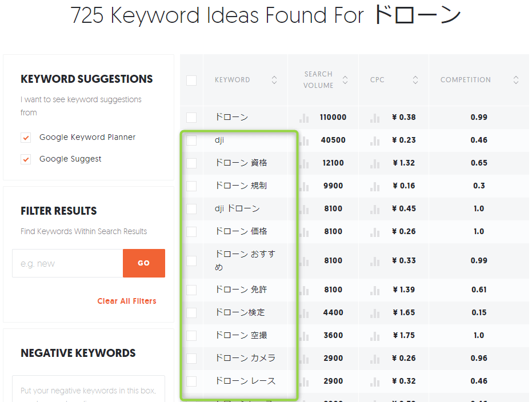Sort table by Keyword column arrows

click(274, 81)
